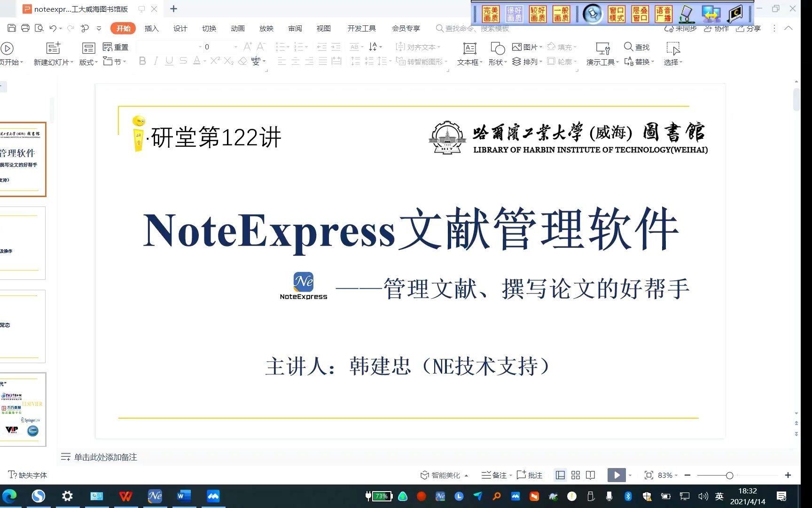Click the Share (分享) button
Image resolution: width=812 pixels, height=508 pixels.
click(x=749, y=28)
